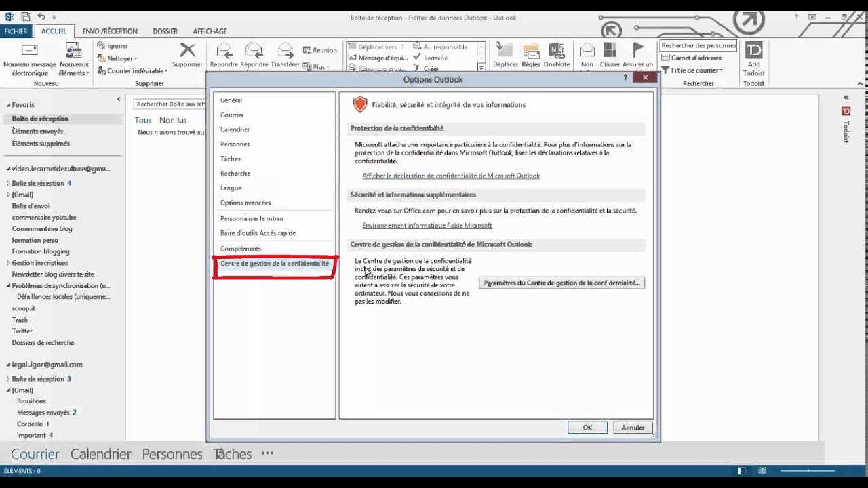
Task: Open Afficher la déclaration de confidentialité link
Action: pyautogui.click(x=451, y=176)
